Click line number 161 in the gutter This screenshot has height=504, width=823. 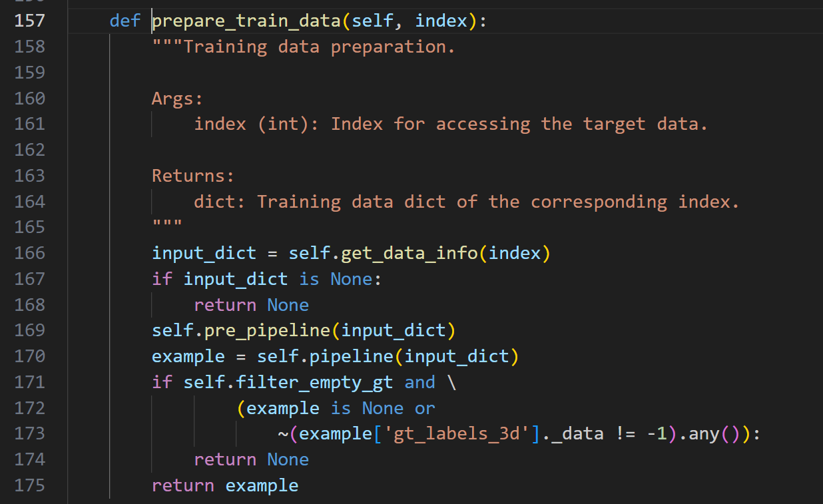[x=29, y=124]
